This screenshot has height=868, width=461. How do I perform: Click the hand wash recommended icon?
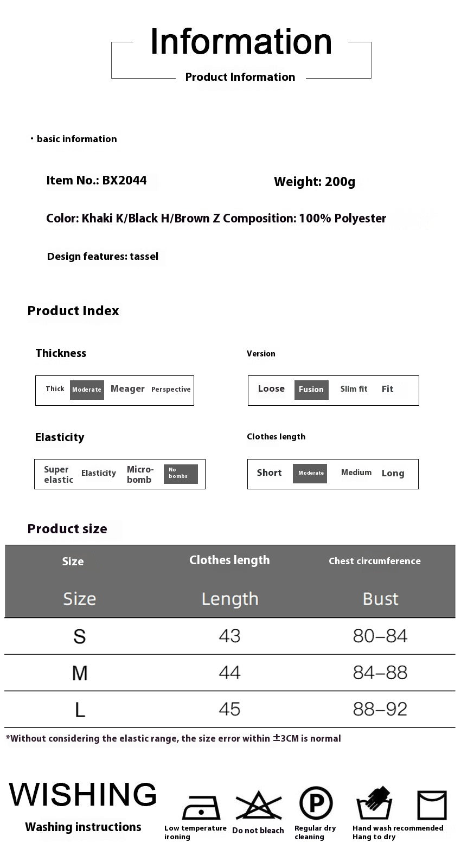pyautogui.click(x=374, y=803)
